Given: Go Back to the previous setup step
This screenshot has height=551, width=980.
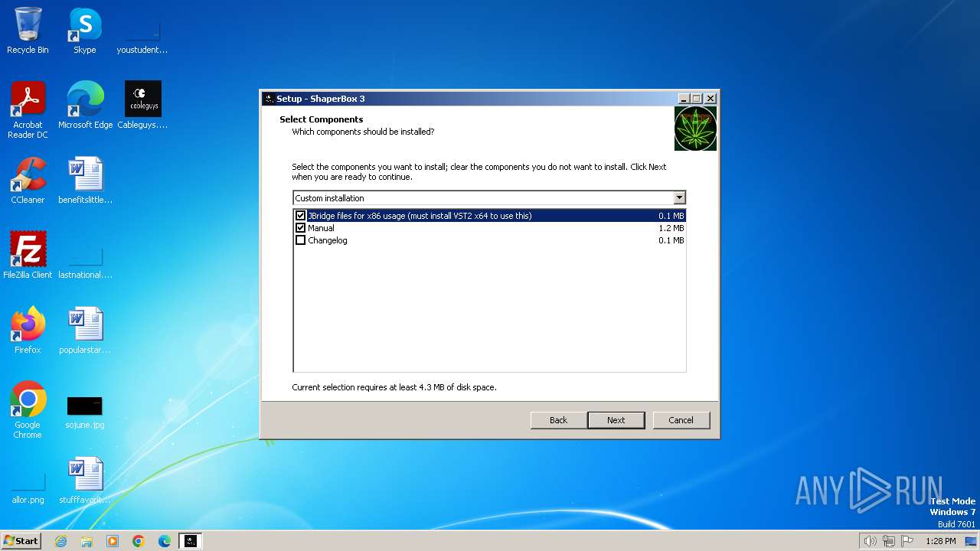Looking at the screenshot, I should pyautogui.click(x=559, y=420).
